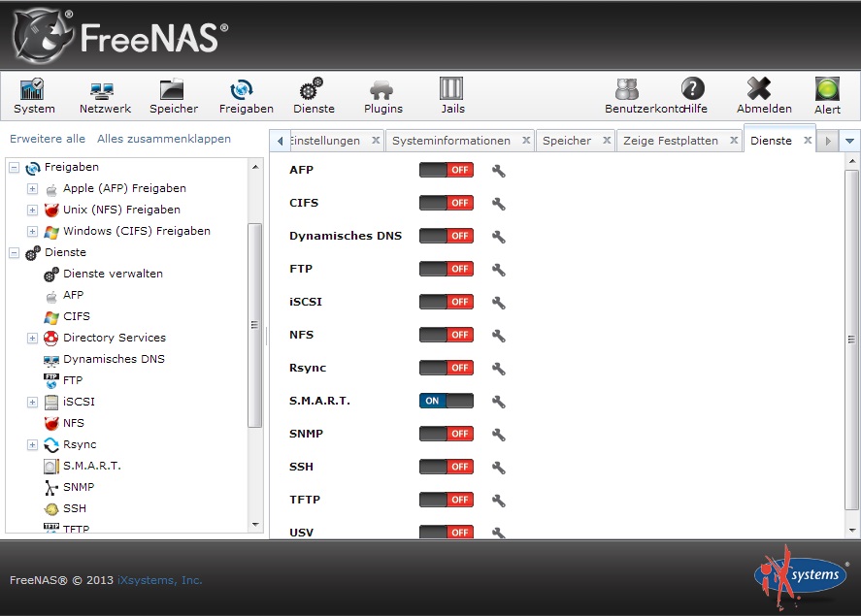Turn on the SNMP service toggle
This screenshot has height=616, width=861.
[447, 434]
